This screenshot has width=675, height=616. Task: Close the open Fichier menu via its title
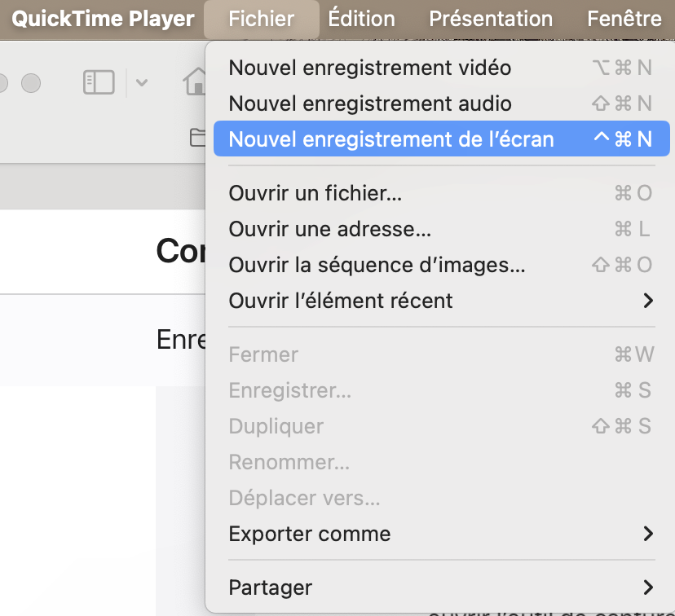click(261, 19)
